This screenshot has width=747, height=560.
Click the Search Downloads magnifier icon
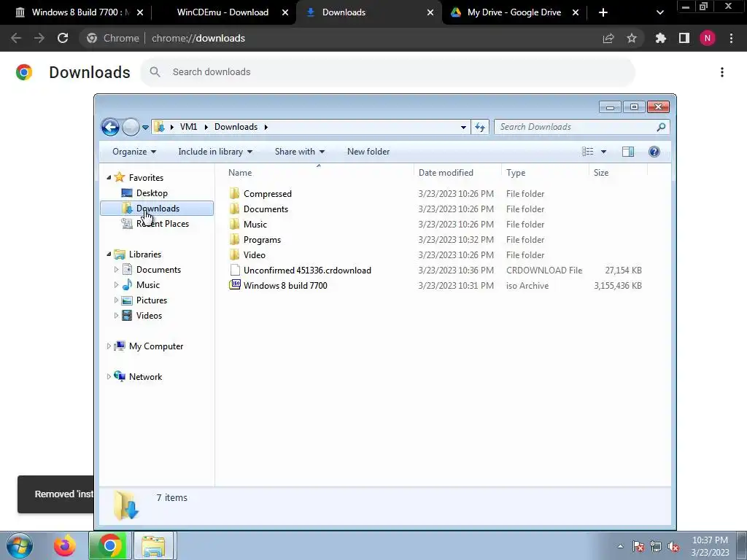661,127
